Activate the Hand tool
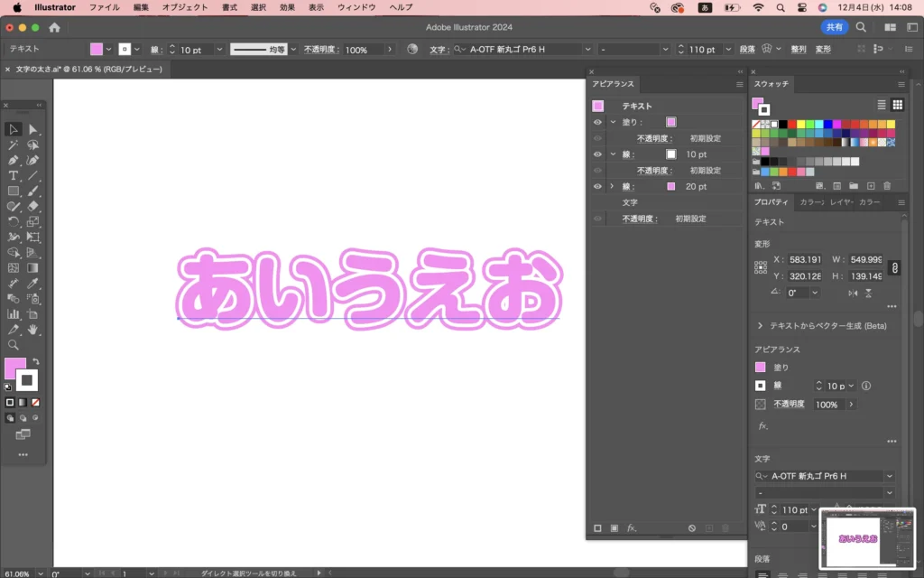Viewport: 924px width, 578px height. click(33, 329)
